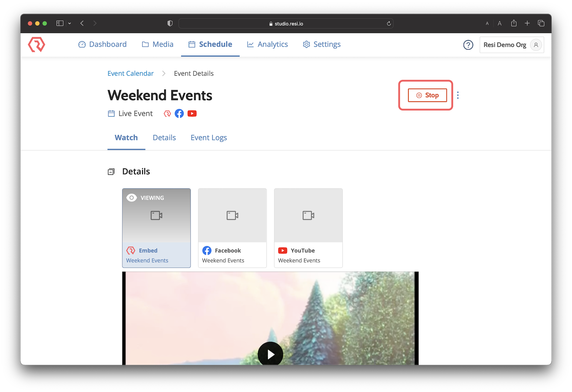The width and height of the screenshot is (572, 392).
Task: Open the sidebar dropdown arrow in Safari
Action: pos(70,23)
